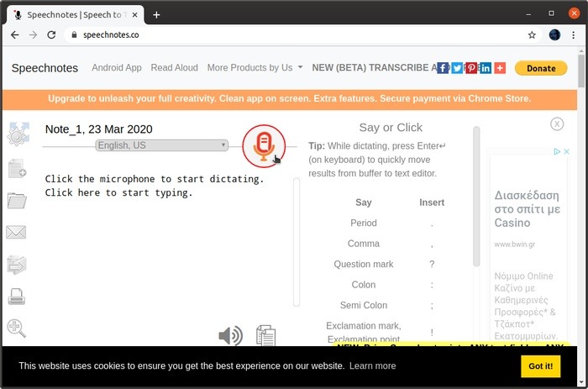This screenshot has height=389, width=588.
Task: Export note using the arrow document icon
Action: (x=17, y=265)
